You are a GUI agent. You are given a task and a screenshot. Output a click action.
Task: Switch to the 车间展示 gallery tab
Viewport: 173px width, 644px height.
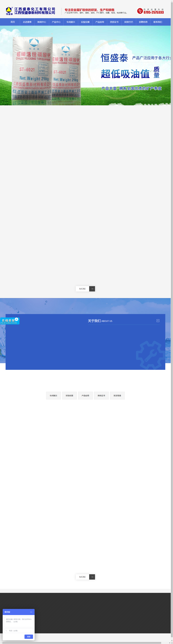53,395
